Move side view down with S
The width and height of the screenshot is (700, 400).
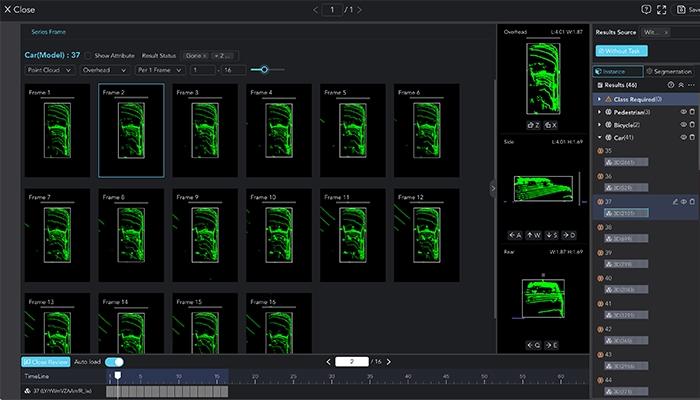tap(551, 235)
